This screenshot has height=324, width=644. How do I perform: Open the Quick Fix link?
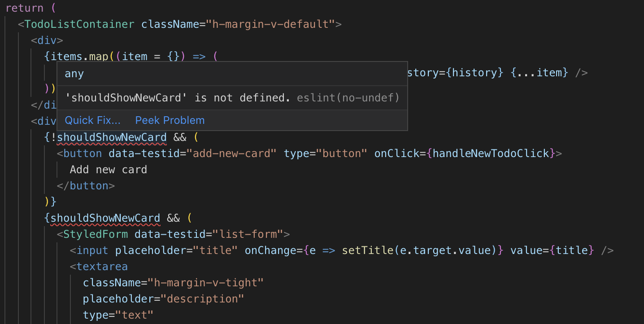(x=92, y=120)
